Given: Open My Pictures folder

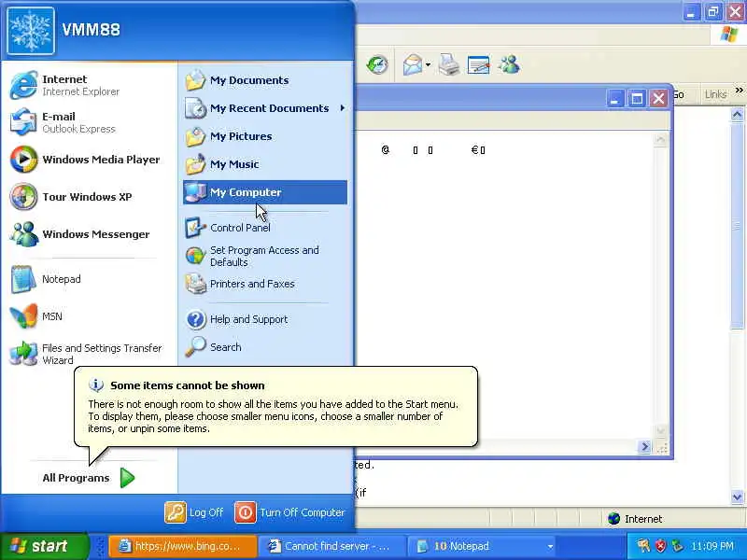Looking at the screenshot, I should tap(265, 136).
